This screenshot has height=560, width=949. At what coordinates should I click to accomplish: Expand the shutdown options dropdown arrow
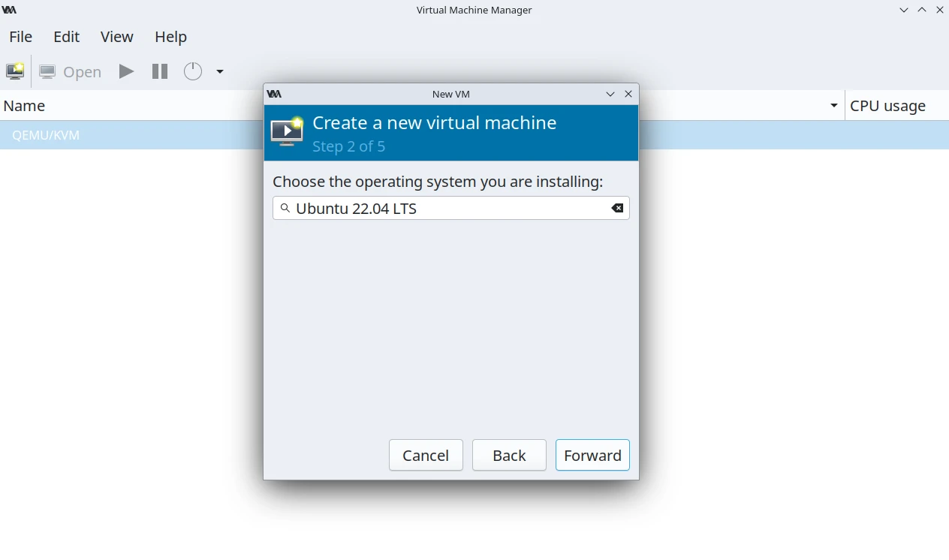pos(220,71)
